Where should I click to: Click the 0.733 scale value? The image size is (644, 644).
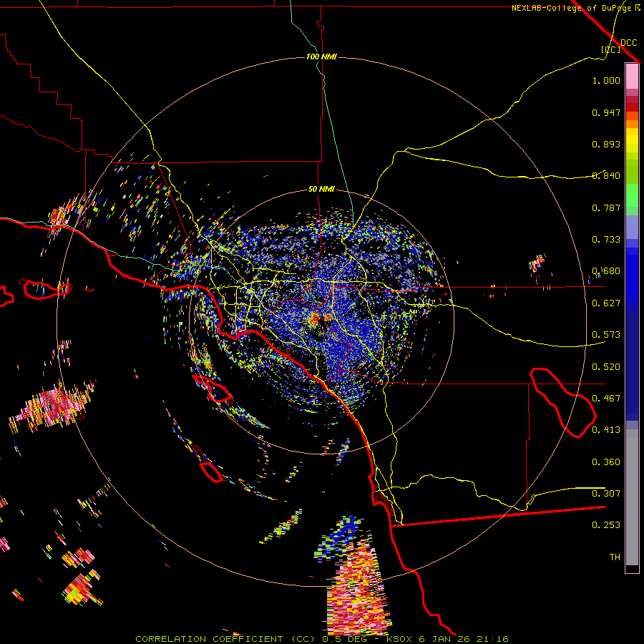[x=606, y=240]
